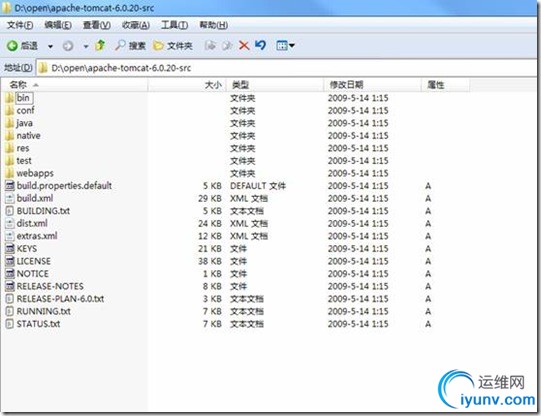Click the LICENSE file icon
This screenshot has width=541, height=416.
click(10, 261)
